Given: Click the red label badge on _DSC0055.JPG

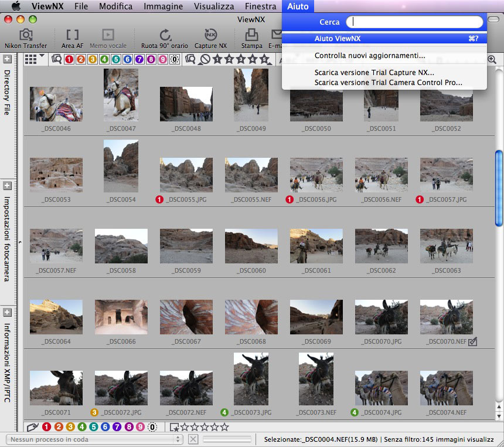Looking at the screenshot, I should coord(159,199).
